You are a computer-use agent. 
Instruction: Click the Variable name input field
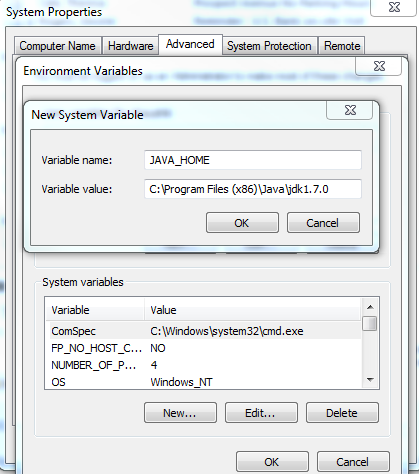(253, 160)
